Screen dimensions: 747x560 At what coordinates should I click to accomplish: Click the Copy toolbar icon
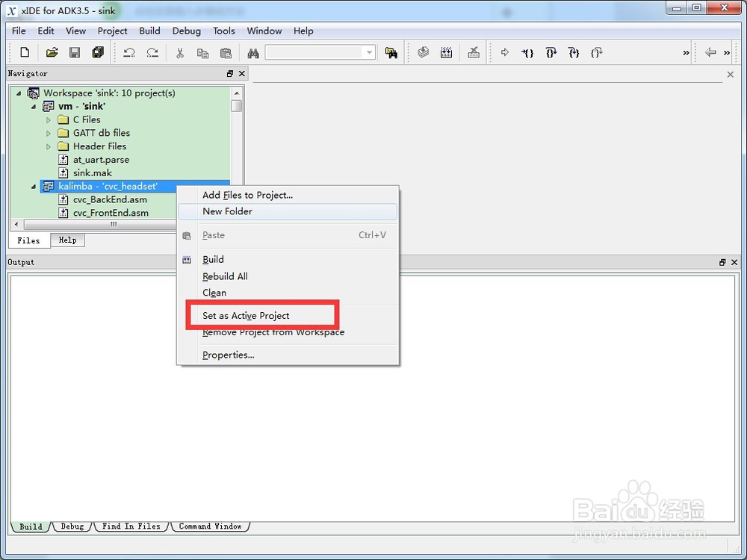pos(202,53)
